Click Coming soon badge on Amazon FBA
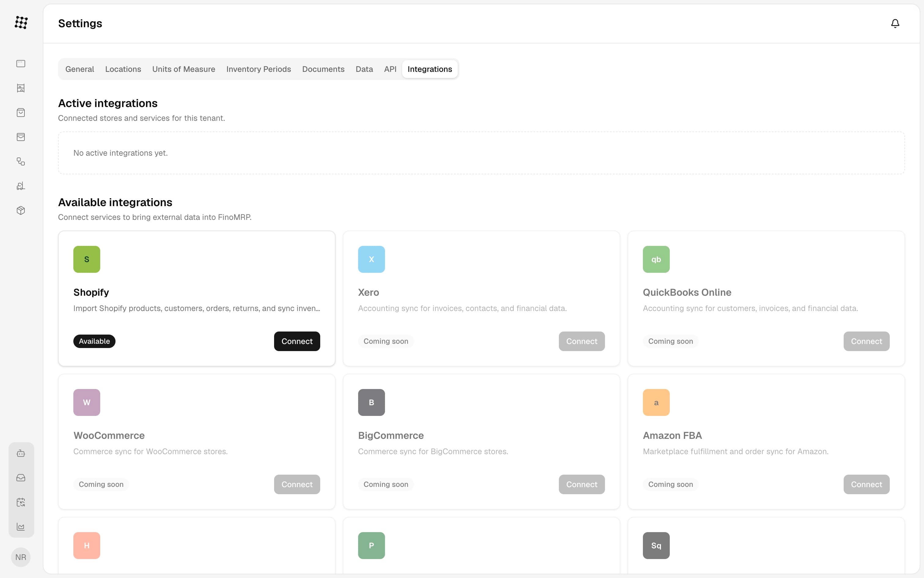924x578 pixels. [670, 484]
